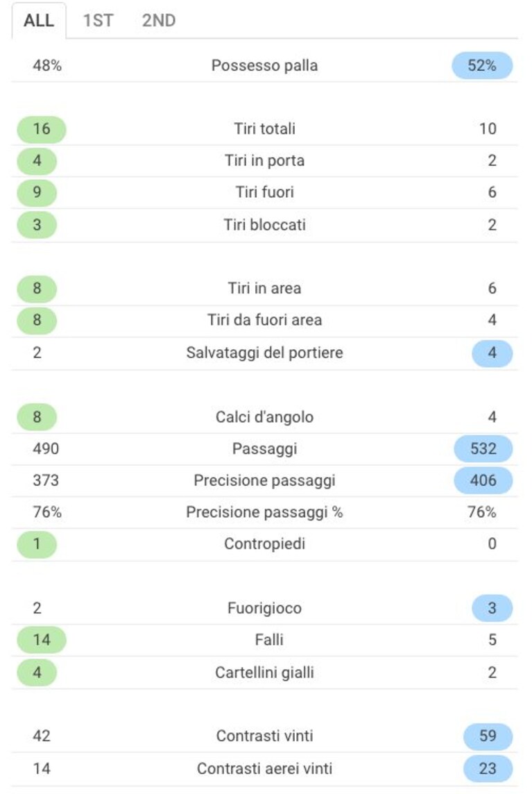Image resolution: width=532 pixels, height=794 pixels.
Task: Click the blue 4 Salvataggi badge
Action: coord(492,353)
